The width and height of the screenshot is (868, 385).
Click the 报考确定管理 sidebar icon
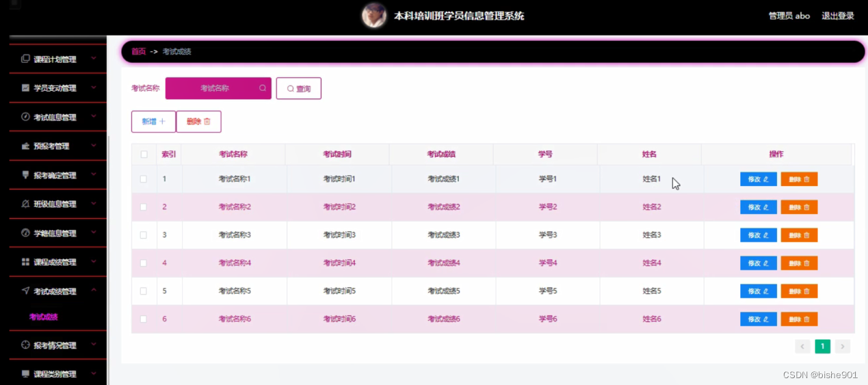25,175
